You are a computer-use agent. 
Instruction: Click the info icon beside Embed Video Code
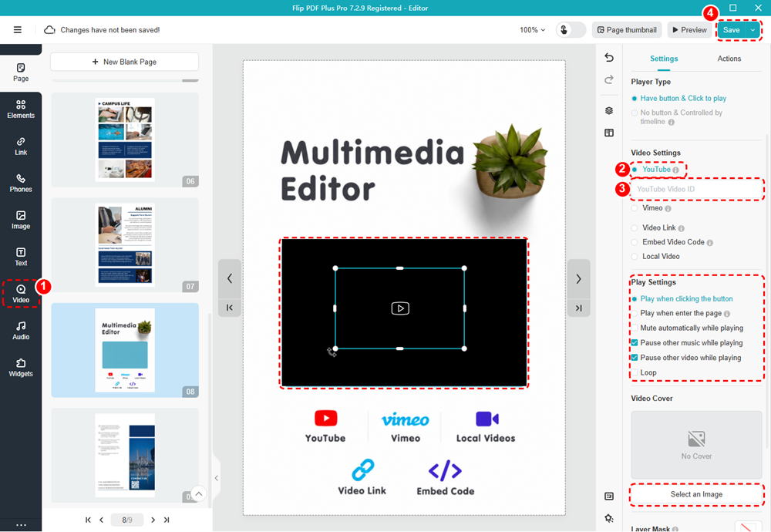[709, 242]
